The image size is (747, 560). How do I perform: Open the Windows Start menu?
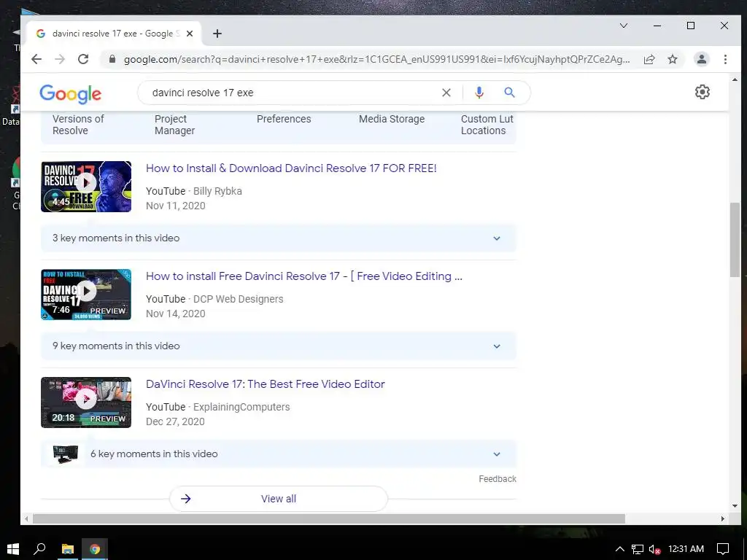click(13, 549)
